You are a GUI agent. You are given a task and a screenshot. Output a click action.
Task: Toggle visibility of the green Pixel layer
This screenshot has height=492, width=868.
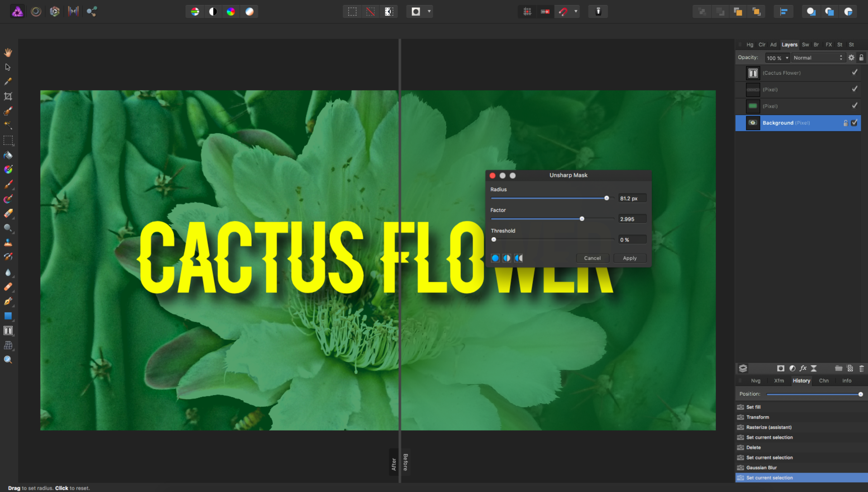point(854,105)
